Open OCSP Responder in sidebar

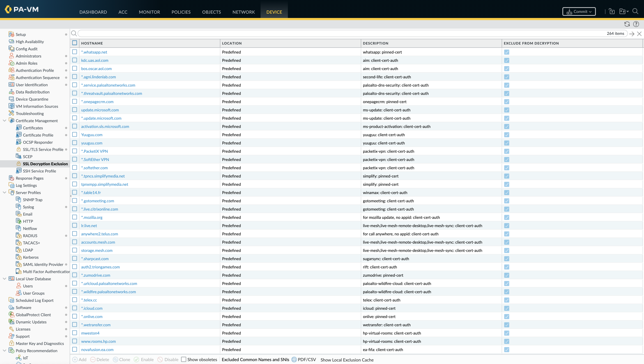38,142
